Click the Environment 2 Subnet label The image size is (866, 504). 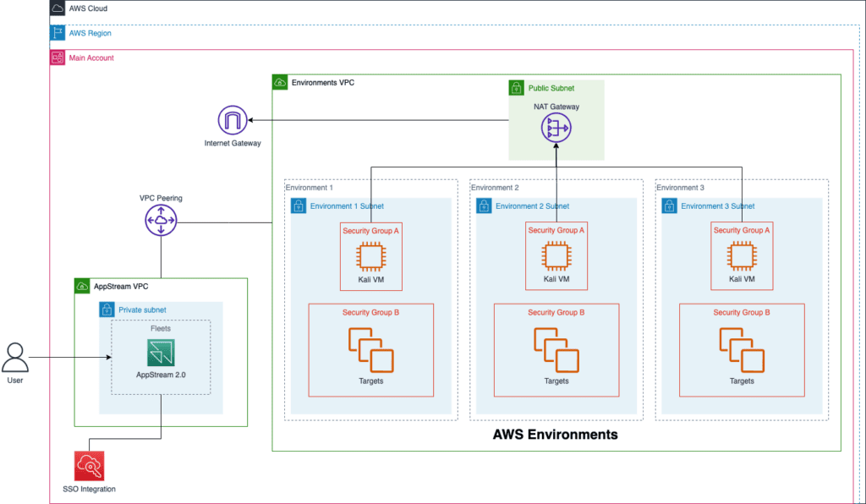click(532, 205)
